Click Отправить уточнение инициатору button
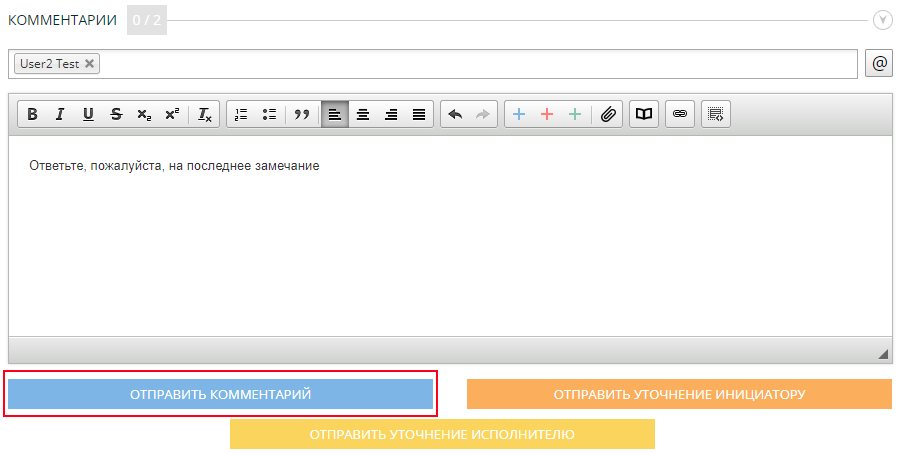 tap(679, 395)
